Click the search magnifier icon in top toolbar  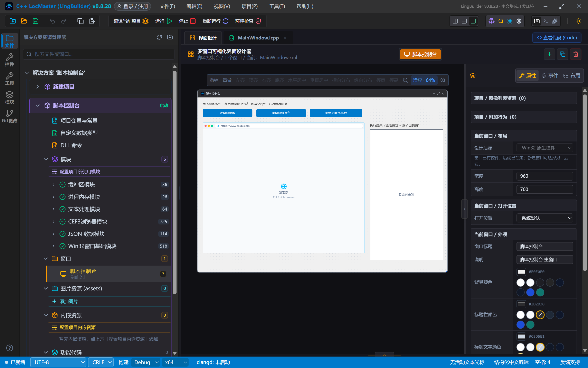click(501, 21)
